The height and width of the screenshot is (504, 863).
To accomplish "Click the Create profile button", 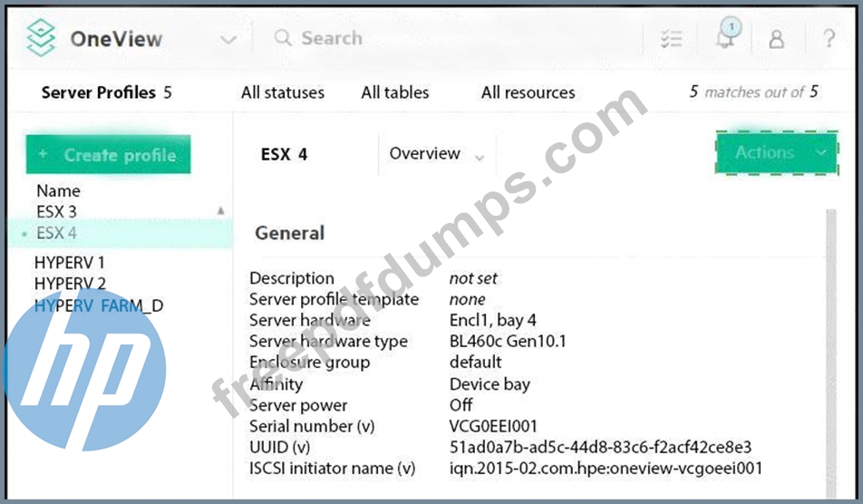I will click(109, 155).
